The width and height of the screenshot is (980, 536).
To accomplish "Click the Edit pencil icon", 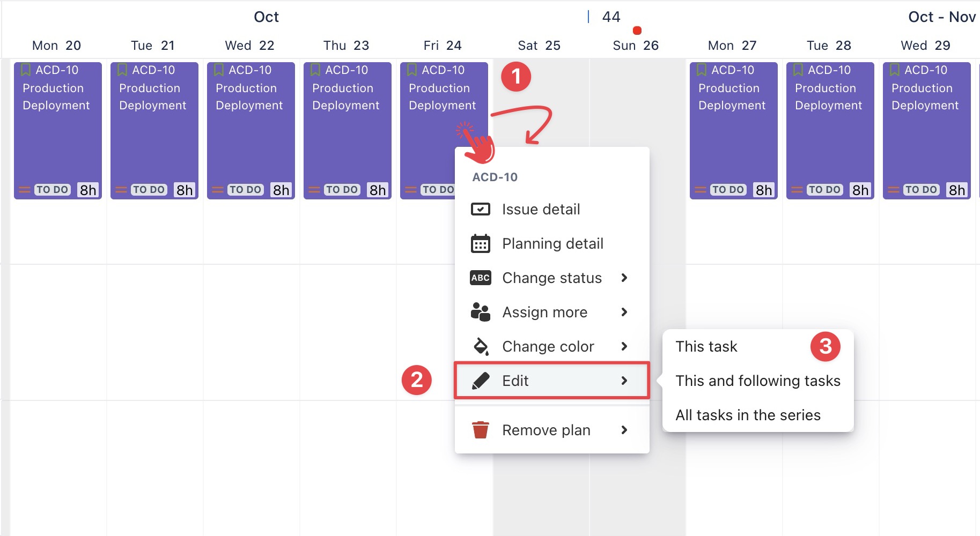I will tap(480, 381).
